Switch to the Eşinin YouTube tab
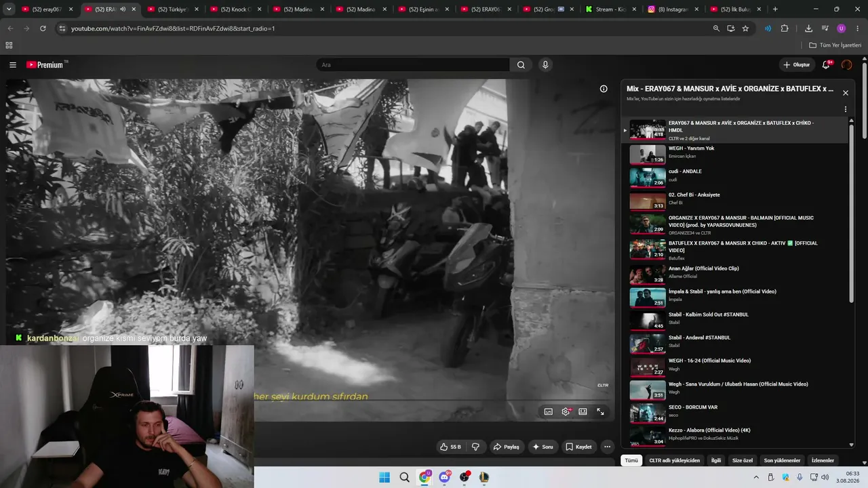This screenshot has height=488, width=868. click(424, 9)
